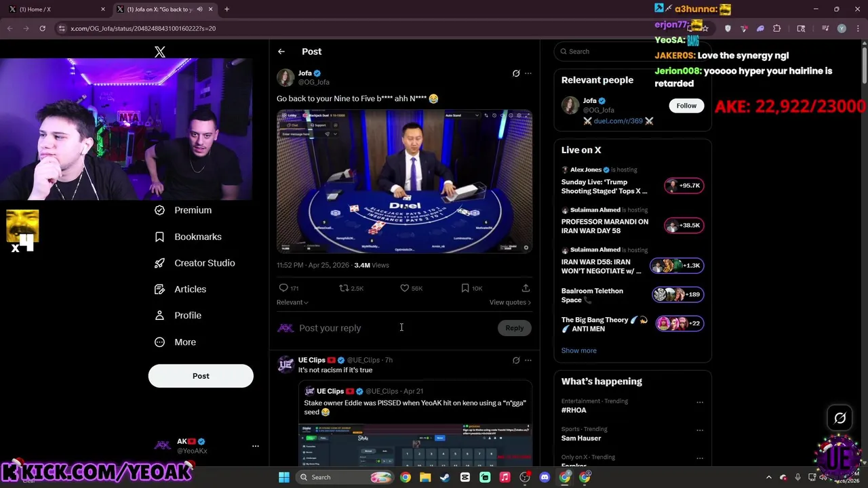Viewport: 868px width, 488px height.
Task: Open Premium in the sidebar
Action: point(184,210)
